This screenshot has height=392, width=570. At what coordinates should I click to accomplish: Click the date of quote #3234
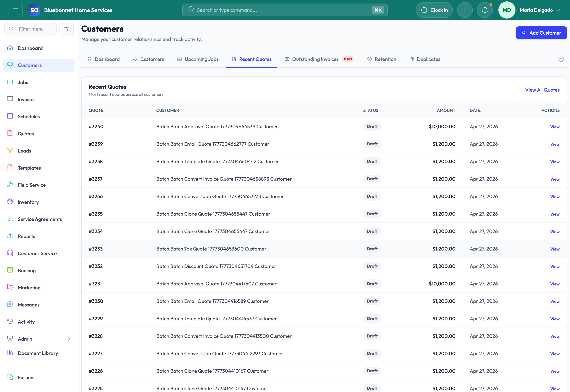click(x=484, y=231)
